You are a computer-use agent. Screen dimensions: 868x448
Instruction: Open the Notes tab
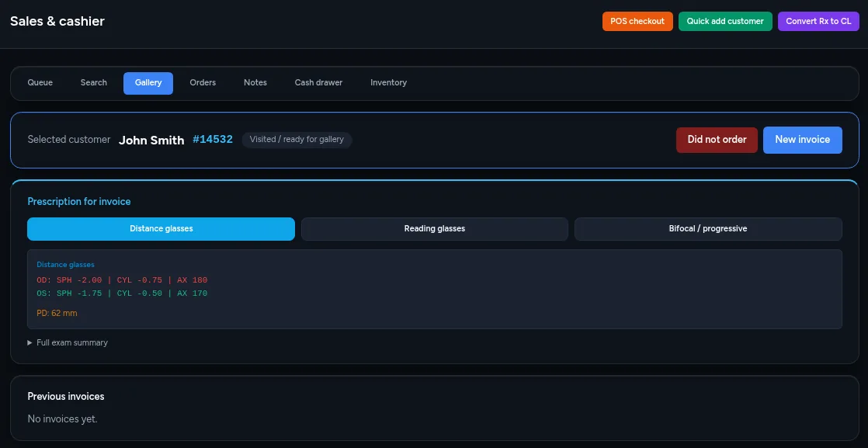click(255, 82)
